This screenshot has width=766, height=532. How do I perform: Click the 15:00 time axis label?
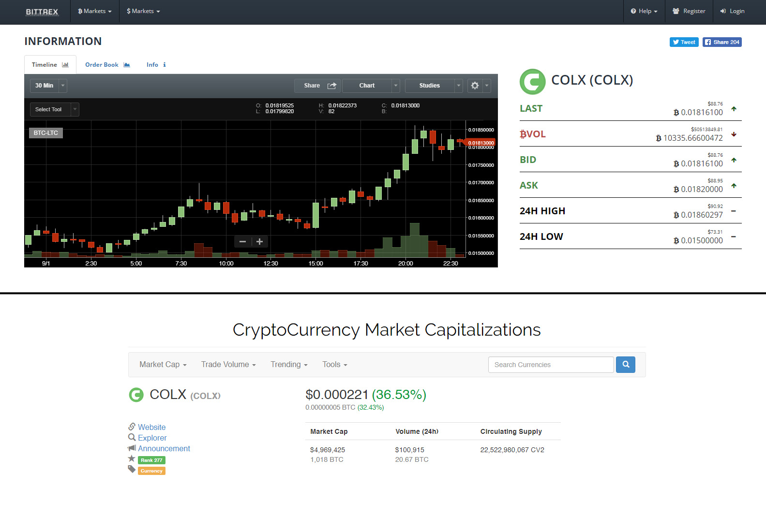pos(315,263)
